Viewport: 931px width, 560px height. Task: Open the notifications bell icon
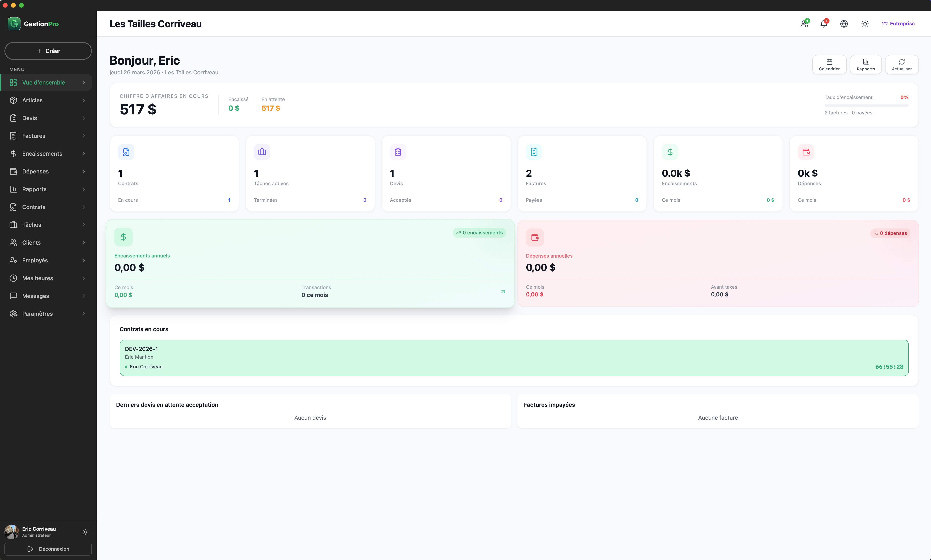tap(824, 24)
